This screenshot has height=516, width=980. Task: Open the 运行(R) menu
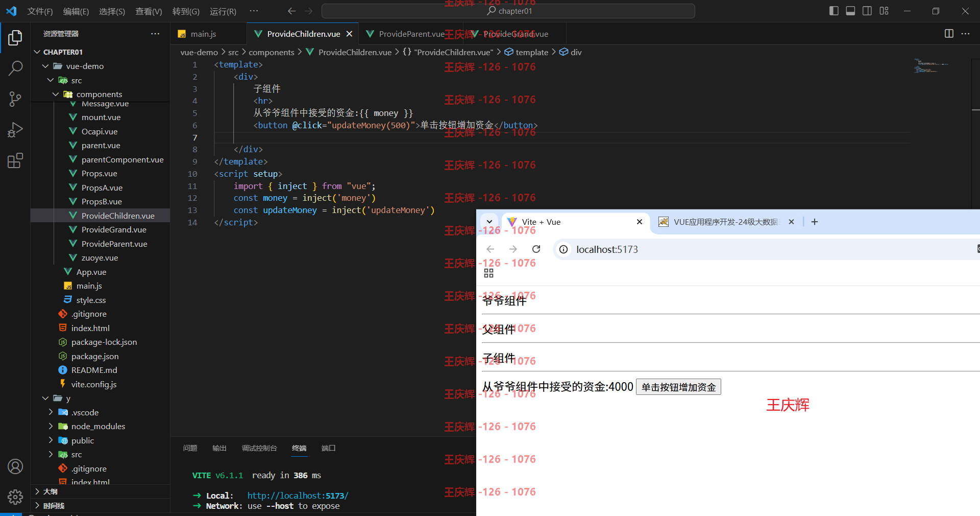tap(223, 11)
